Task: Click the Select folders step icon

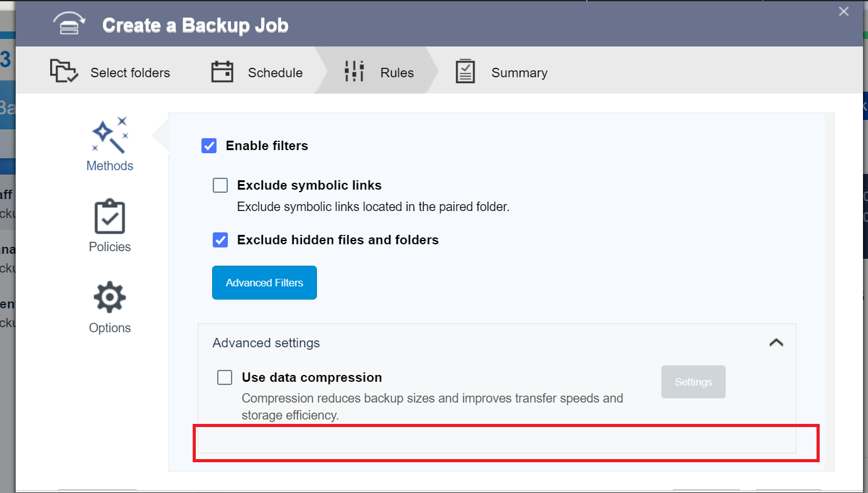Action: (64, 72)
